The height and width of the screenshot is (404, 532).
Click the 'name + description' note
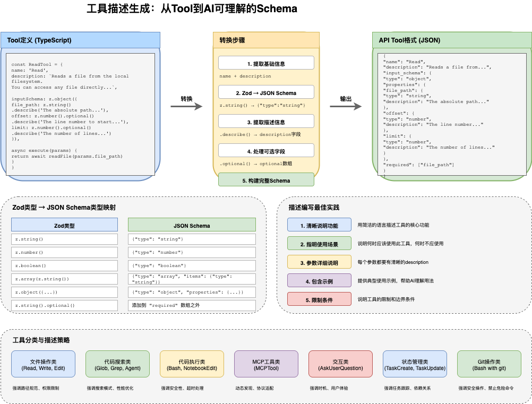click(245, 76)
